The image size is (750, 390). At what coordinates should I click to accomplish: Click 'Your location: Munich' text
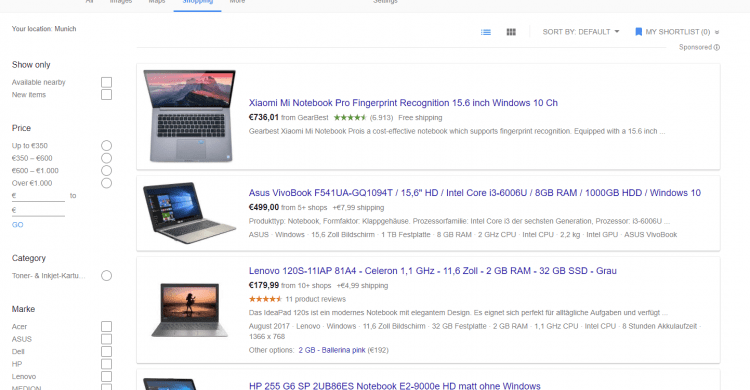(44, 29)
